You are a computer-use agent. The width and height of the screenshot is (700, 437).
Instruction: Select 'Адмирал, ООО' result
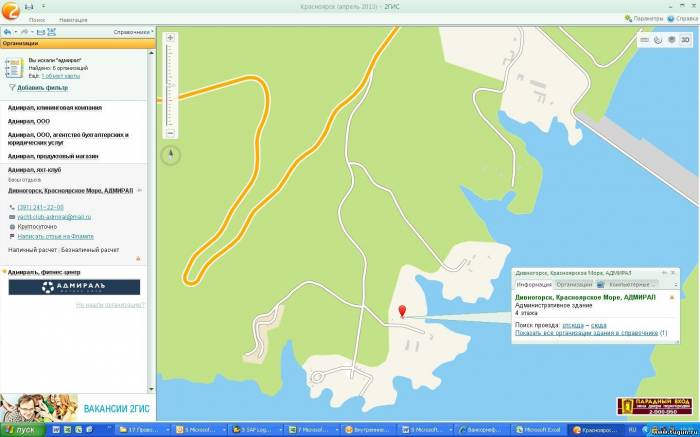click(x=29, y=121)
